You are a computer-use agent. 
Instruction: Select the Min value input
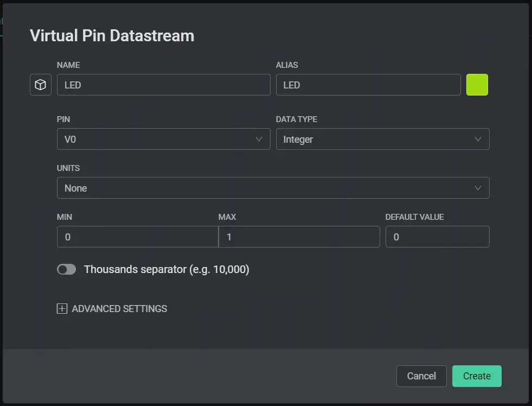[x=137, y=237]
